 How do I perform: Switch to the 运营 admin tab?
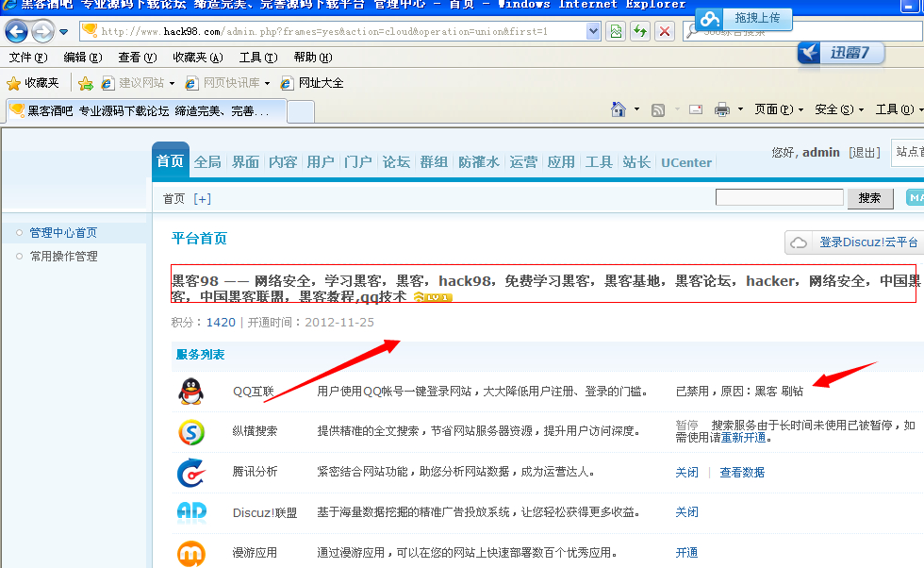pos(523,161)
